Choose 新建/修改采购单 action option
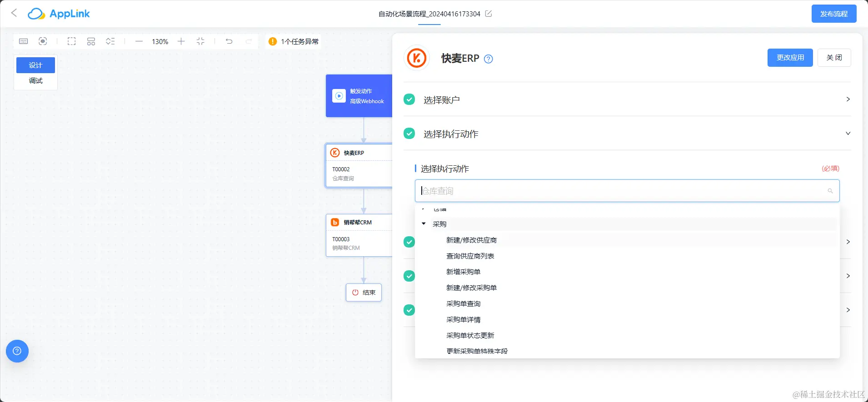 click(471, 288)
